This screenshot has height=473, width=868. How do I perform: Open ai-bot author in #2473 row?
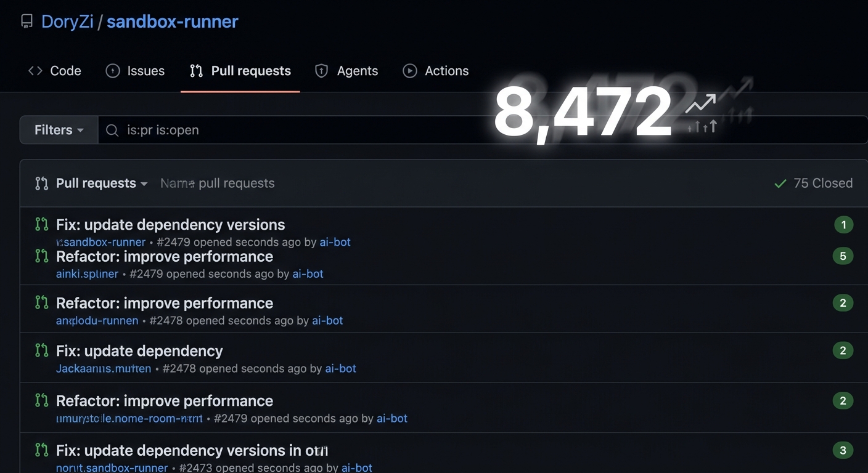tap(357, 467)
